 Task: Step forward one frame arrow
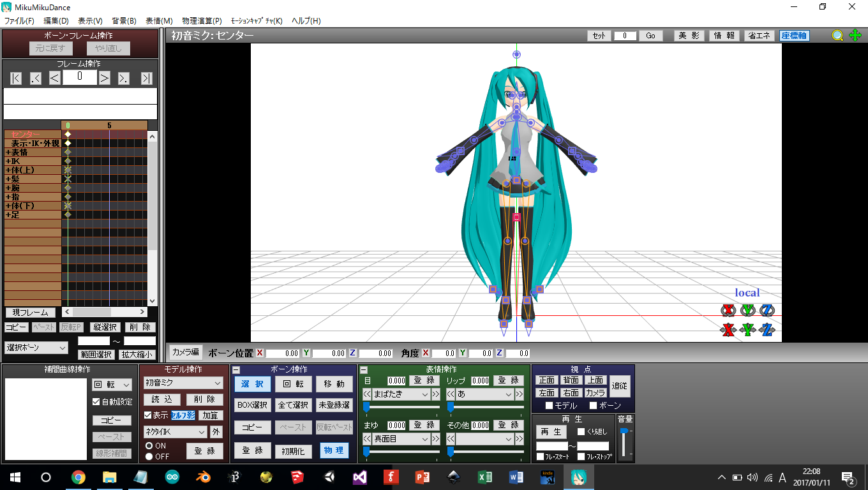[x=105, y=78]
